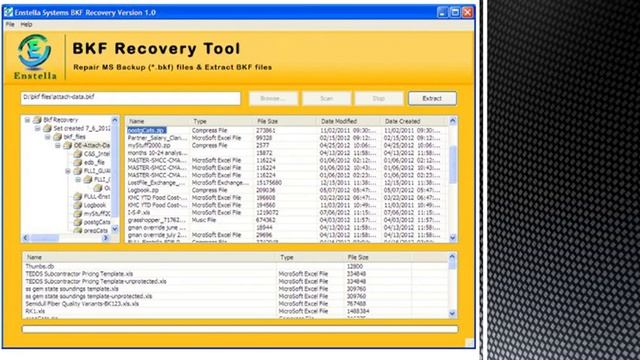Select 'TEDDS Subcontractor Pricing Template.xls' in lower list
640x360 pixels.
tap(236, 274)
